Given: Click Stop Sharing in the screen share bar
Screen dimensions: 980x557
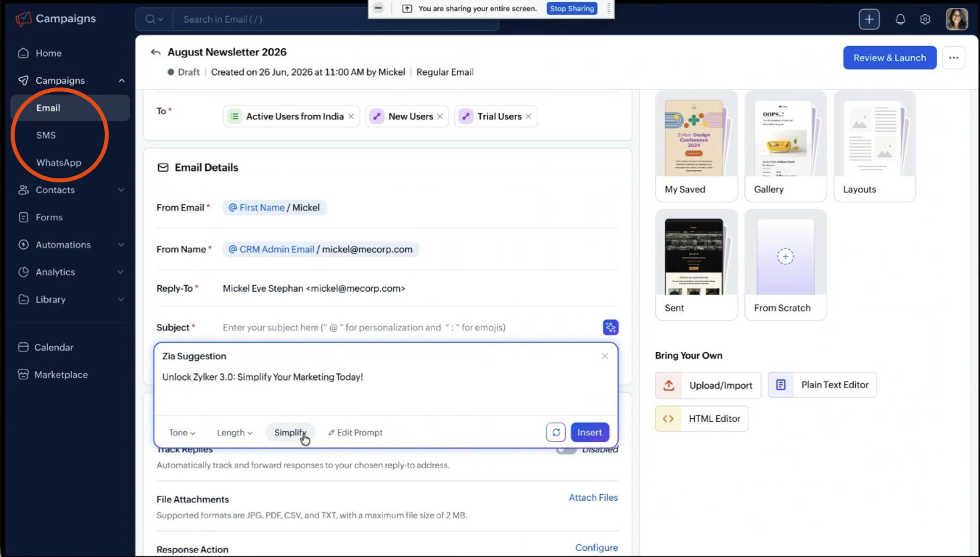Looking at the screenshot, I should tap(572, 9).
